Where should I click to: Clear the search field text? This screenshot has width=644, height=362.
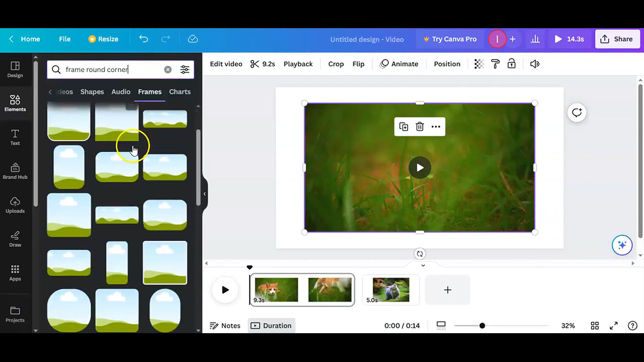(x=168, y=69)
